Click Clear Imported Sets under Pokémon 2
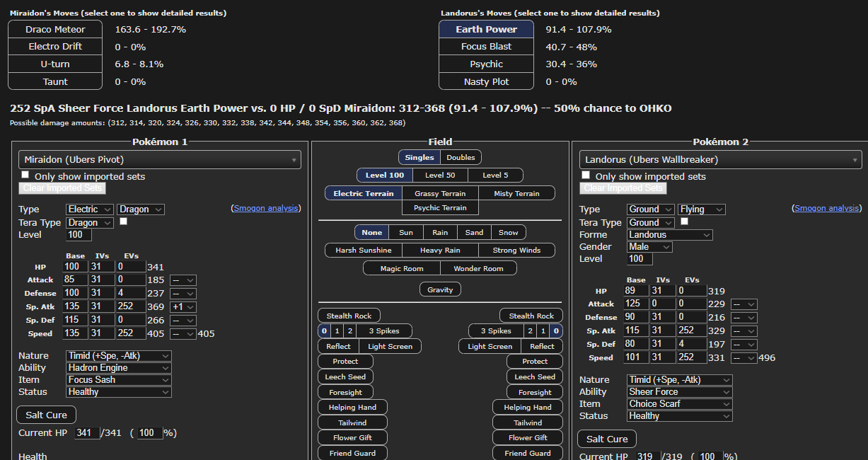 [623, 188]
